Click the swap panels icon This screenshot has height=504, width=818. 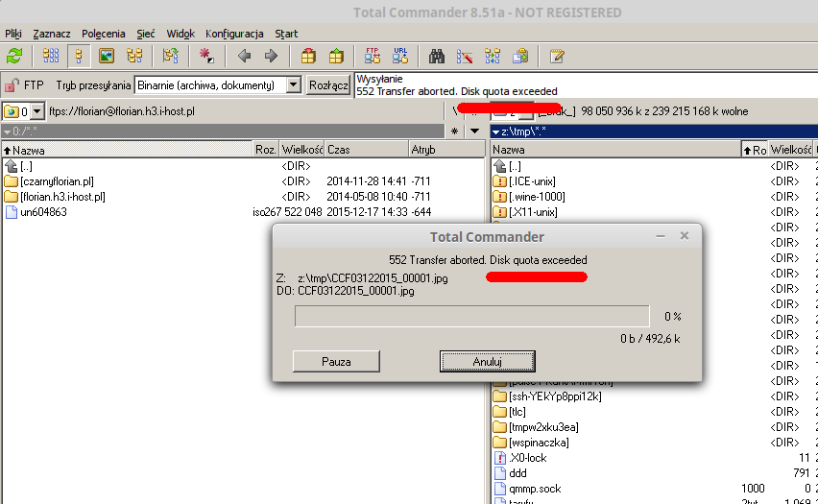click(171, 56)
